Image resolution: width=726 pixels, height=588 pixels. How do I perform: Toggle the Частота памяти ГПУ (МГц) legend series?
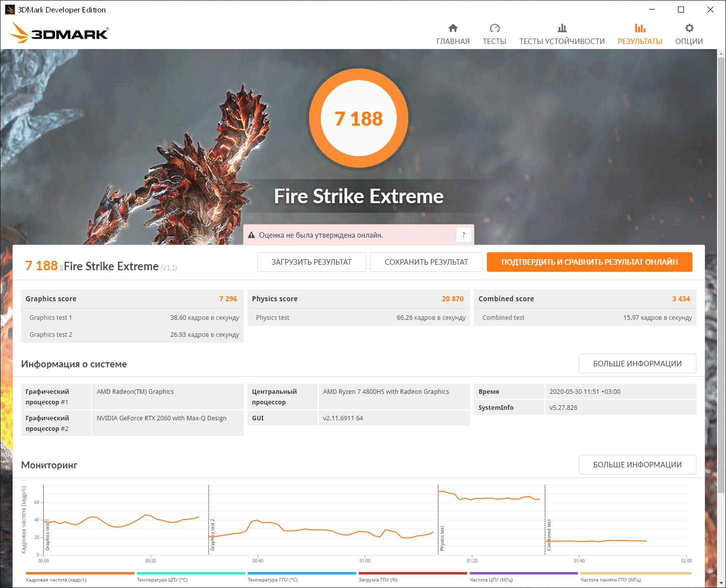636,577
